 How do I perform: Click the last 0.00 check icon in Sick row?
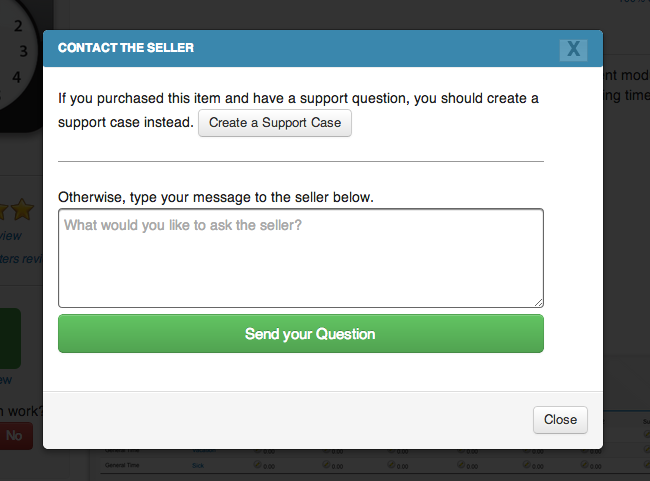pos(584,465)
